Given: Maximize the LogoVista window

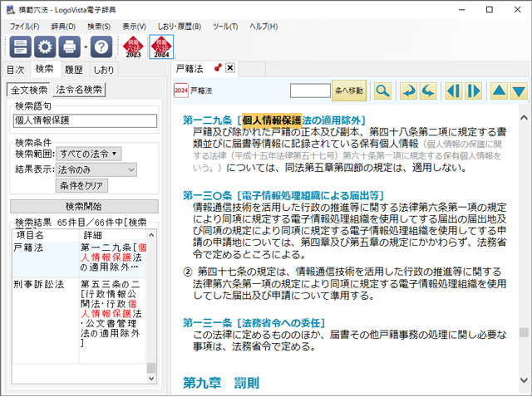Looking at the screenshot, I should tap(490, 9).
